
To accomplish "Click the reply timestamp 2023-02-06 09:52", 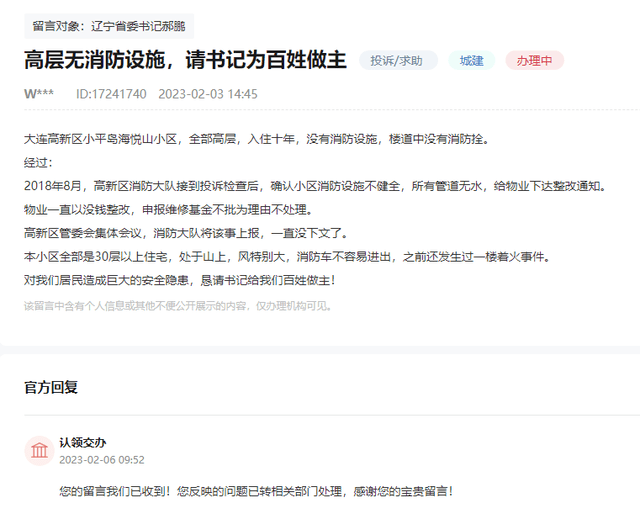I will pos(102,460).
